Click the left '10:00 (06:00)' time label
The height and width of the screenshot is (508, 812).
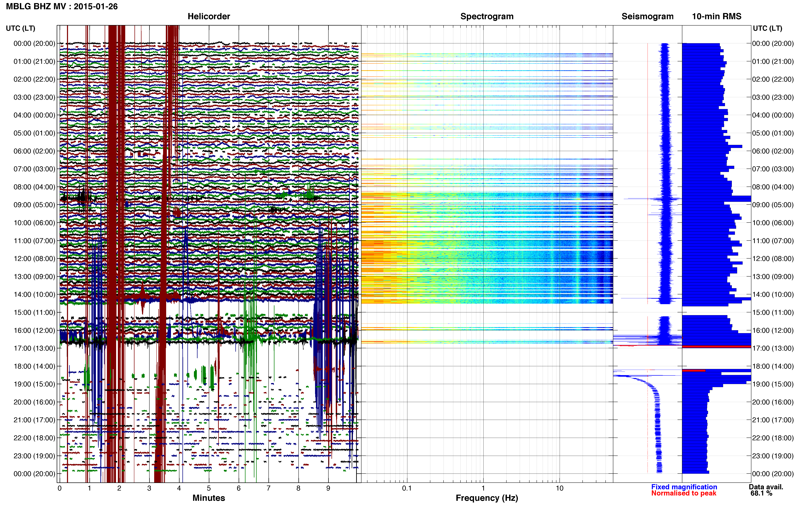click(x=34, y=223)
